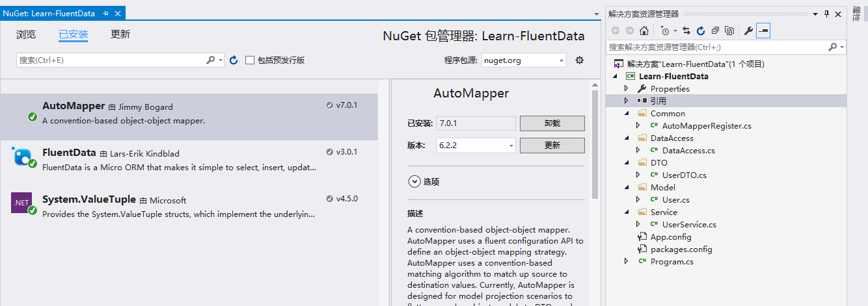Open the pending changes filter dropdown arrow
Screen dimensions: 868x306
click(x=675, y=31)
